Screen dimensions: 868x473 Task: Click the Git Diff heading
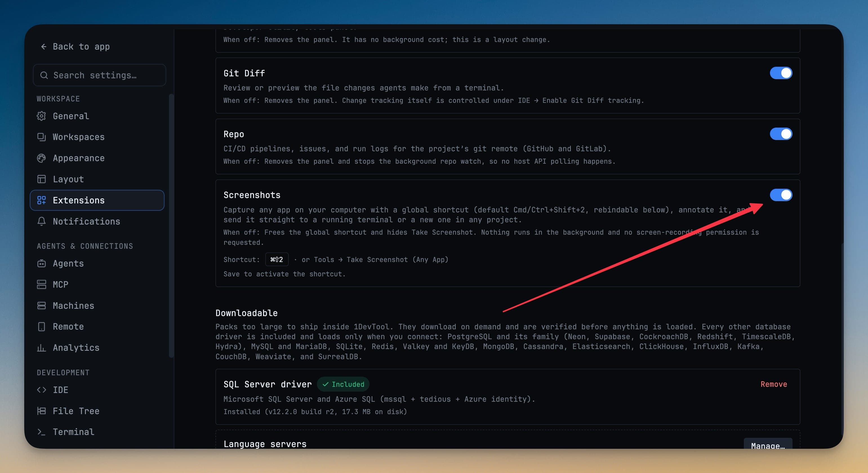[244, 73]
